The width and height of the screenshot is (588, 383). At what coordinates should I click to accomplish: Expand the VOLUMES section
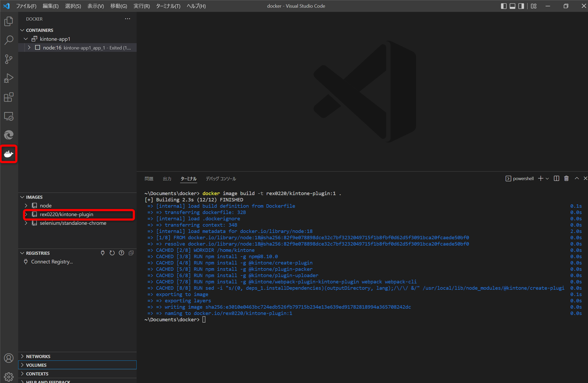(22, 365)
